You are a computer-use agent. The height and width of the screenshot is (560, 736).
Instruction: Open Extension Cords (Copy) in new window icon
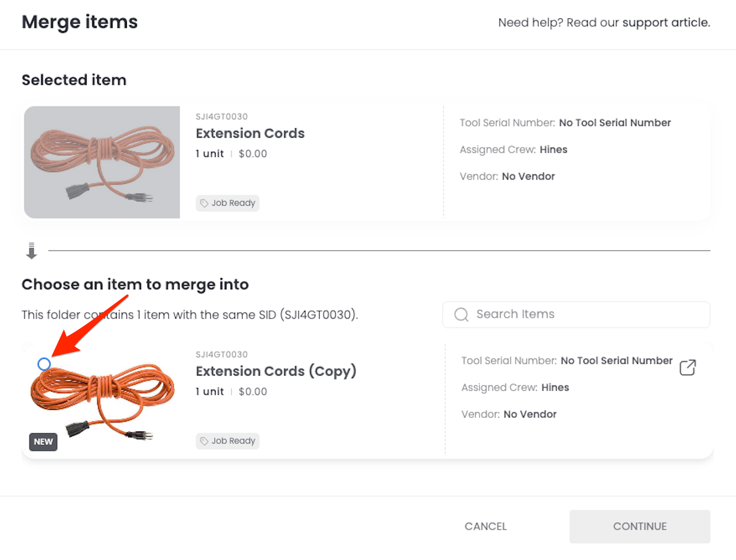pos(688,367)
